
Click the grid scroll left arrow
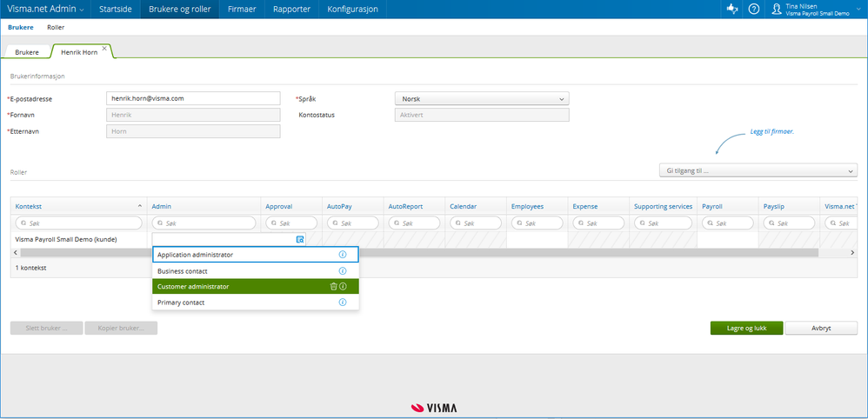pyautogui.click(x=15, y=252)
